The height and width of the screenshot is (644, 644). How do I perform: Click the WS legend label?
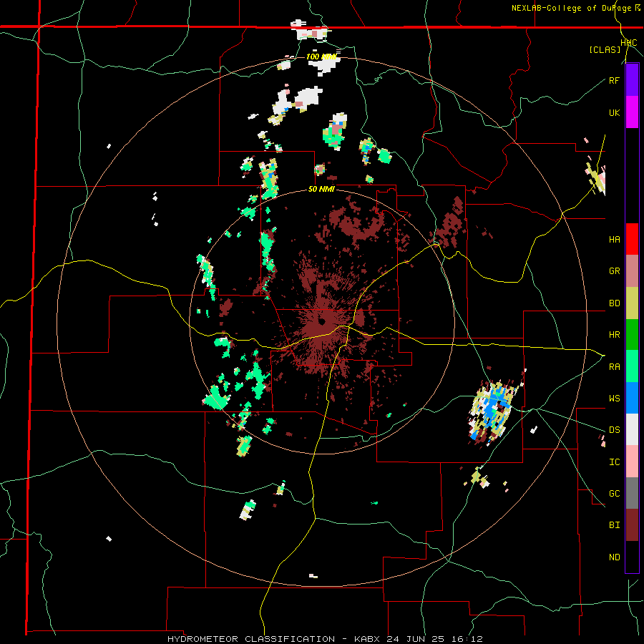click(614, 399)
